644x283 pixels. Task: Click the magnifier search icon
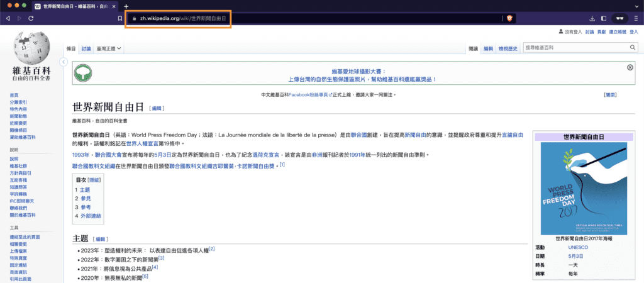click(x=633, y=48)
